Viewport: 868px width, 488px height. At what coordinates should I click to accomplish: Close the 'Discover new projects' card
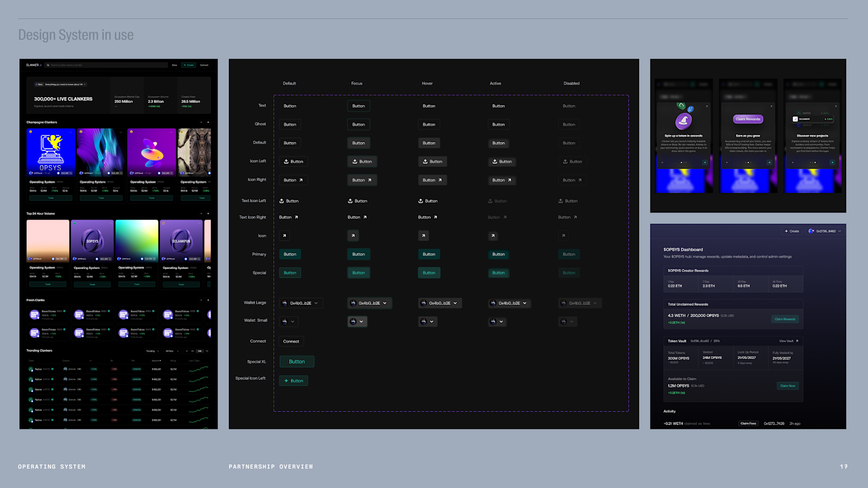[836, 106]
